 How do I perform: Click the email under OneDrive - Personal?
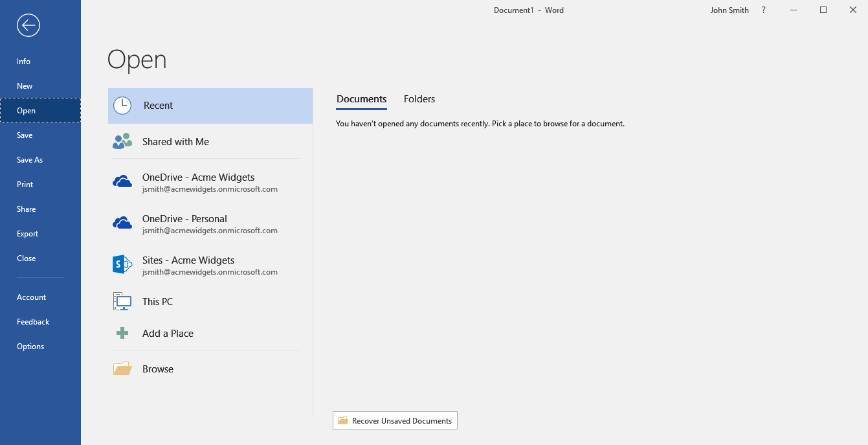click(x=210, y=231)
